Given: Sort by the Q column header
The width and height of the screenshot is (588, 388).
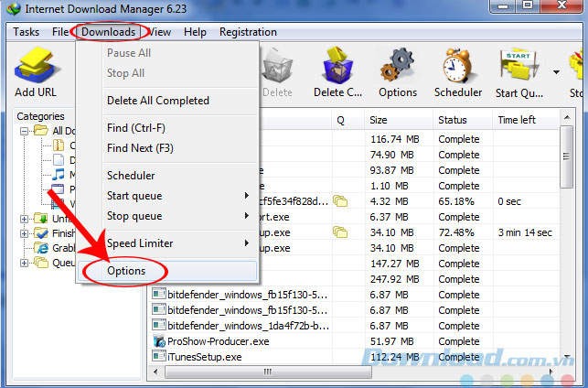Looking at the screenshot, I should [x=348, y=120].
